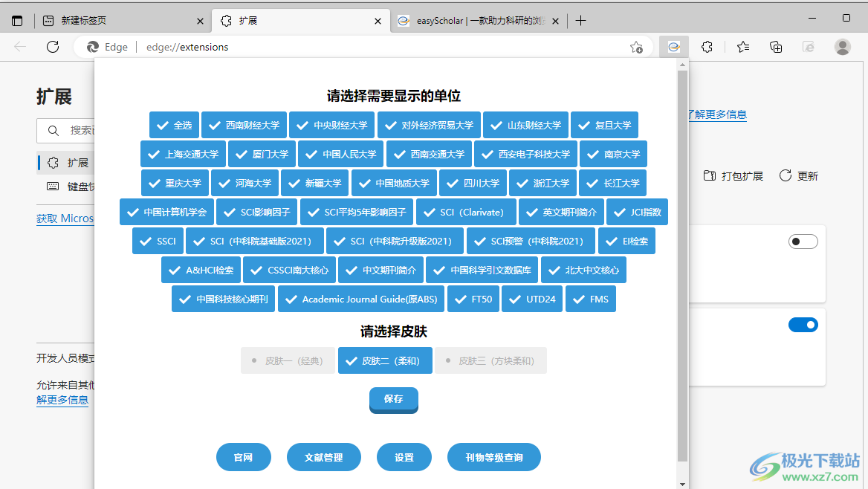Enable the switched-off extension toggle
The height and width of the screenshot is (489, 868).
click(803, 242)
